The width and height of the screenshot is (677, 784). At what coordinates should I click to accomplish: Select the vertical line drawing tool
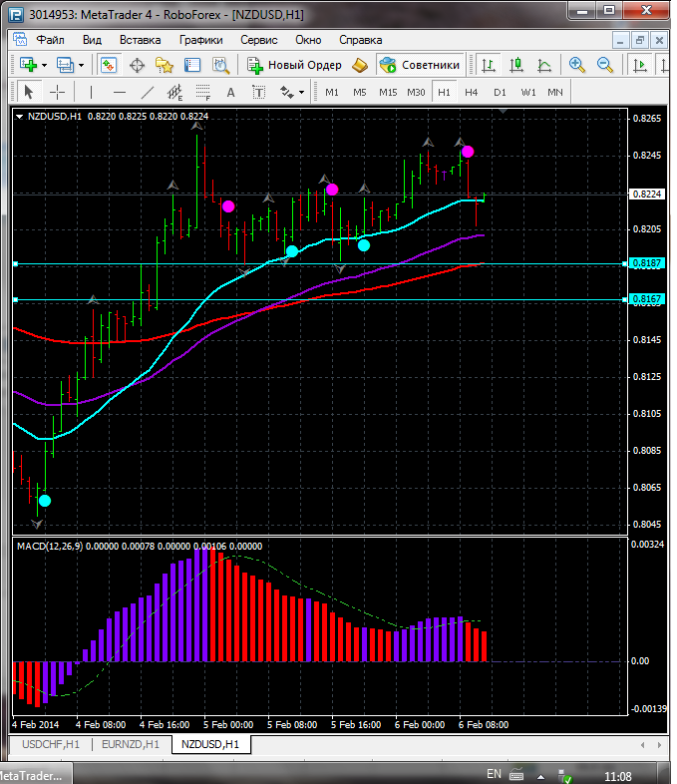coord(91,92)
